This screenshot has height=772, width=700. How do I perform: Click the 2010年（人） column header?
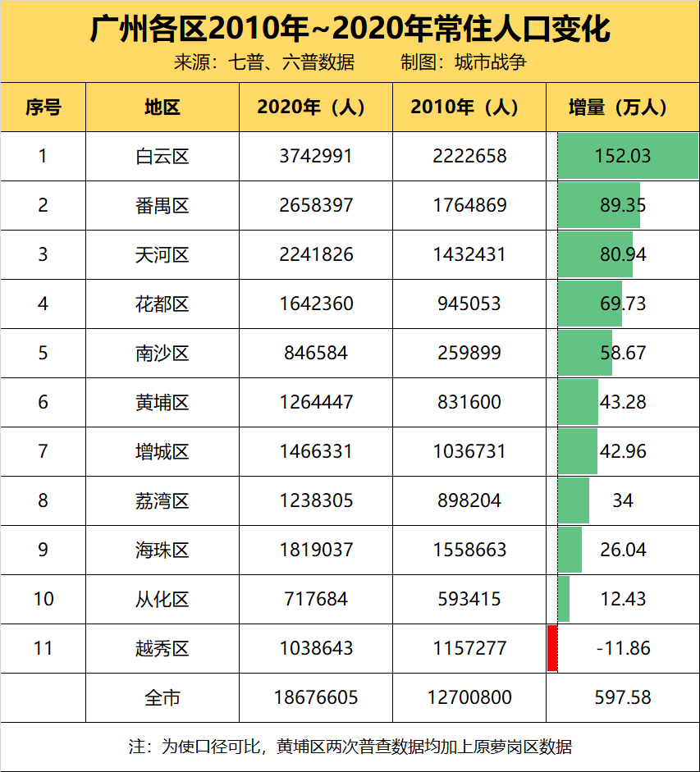point(469,107)
